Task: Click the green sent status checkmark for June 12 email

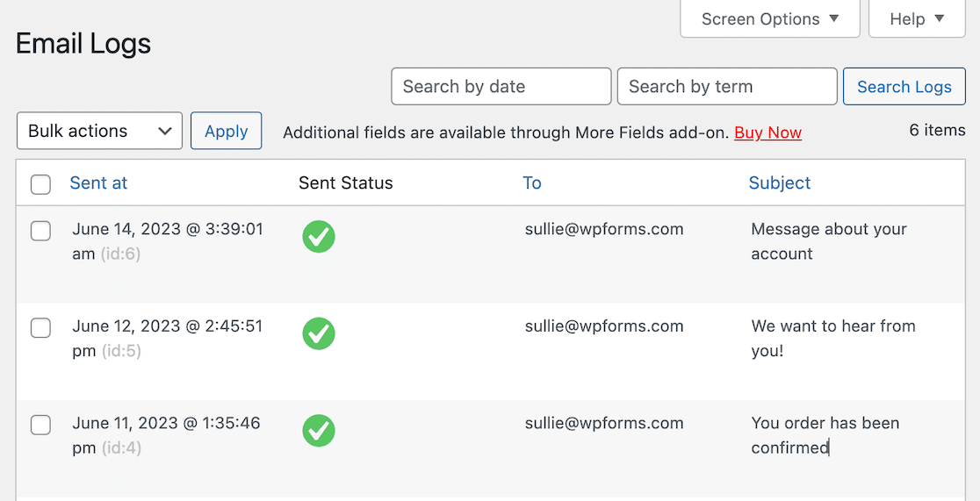Action: point(319,333)
